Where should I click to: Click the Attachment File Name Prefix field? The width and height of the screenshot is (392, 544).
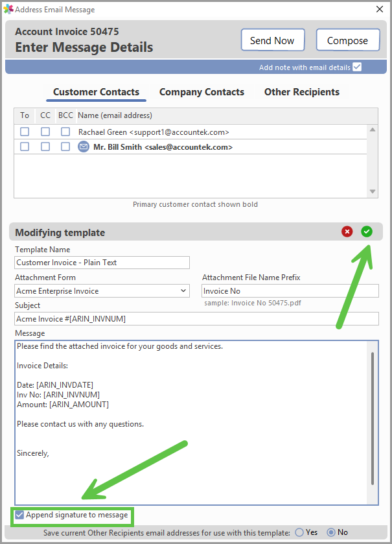point(290,290)
